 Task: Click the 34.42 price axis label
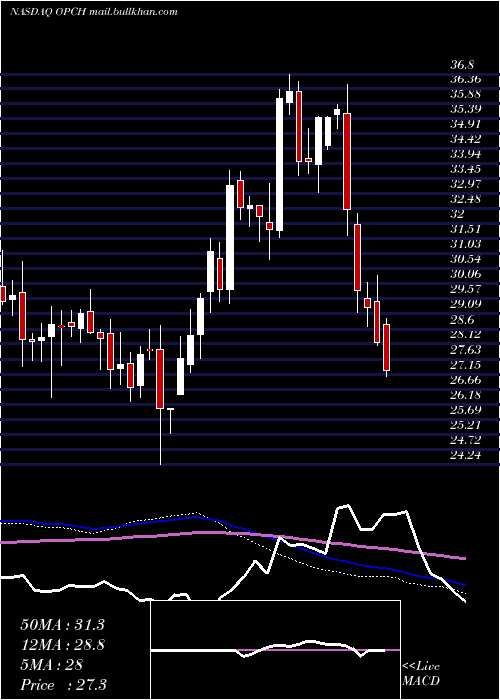466,140
